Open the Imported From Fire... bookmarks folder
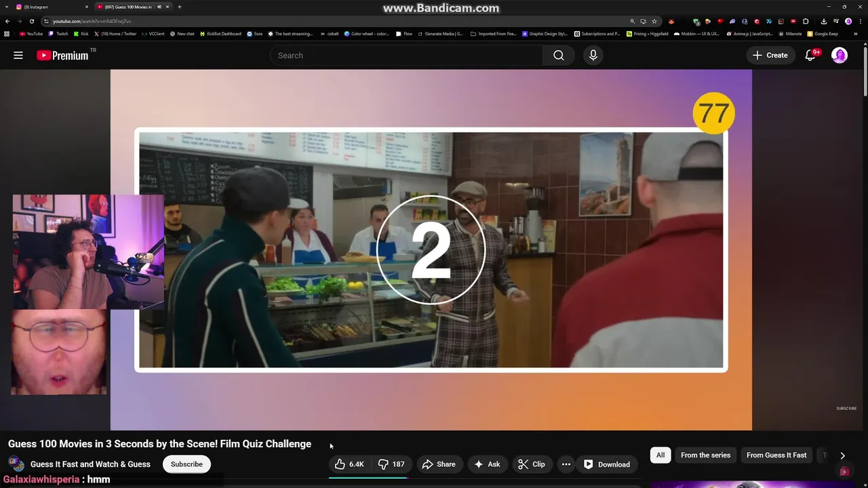This screenshot has height=488, width=868. coord(493,34)
